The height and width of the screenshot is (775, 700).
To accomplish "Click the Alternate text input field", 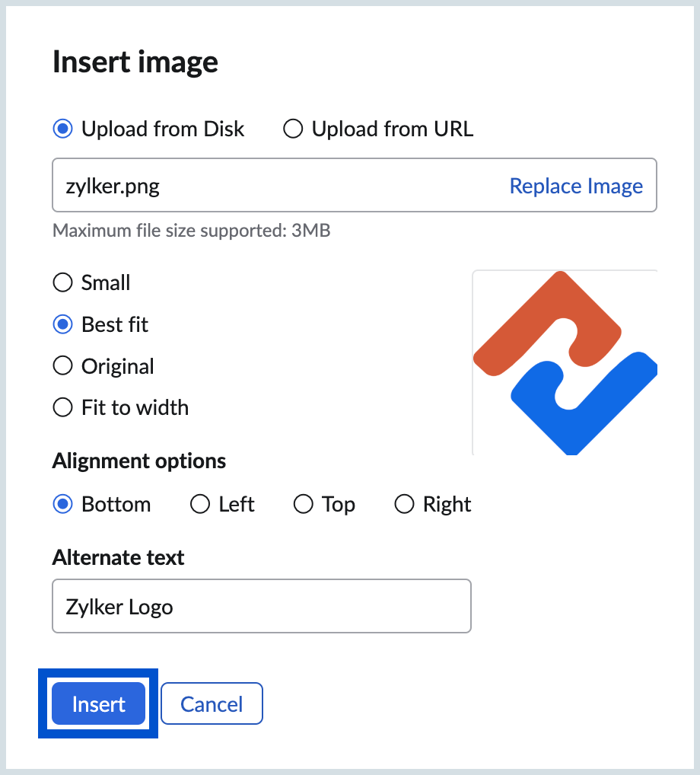I will pyautogui.click(x=262, y=607).
